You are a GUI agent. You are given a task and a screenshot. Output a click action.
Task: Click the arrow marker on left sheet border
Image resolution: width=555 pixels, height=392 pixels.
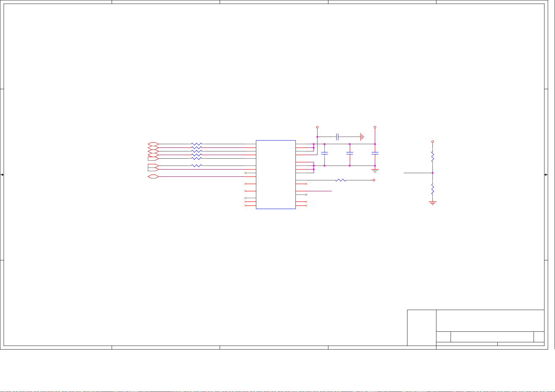2,175
